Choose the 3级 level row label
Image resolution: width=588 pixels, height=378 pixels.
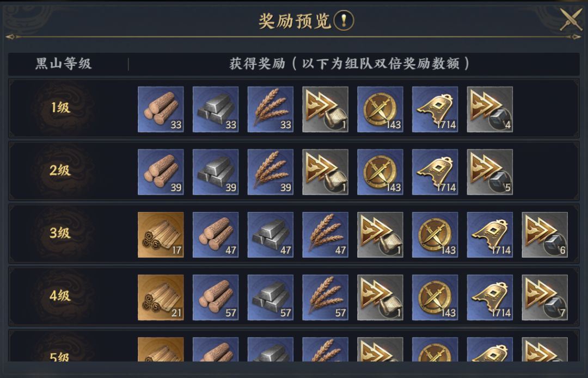(60, 233)
